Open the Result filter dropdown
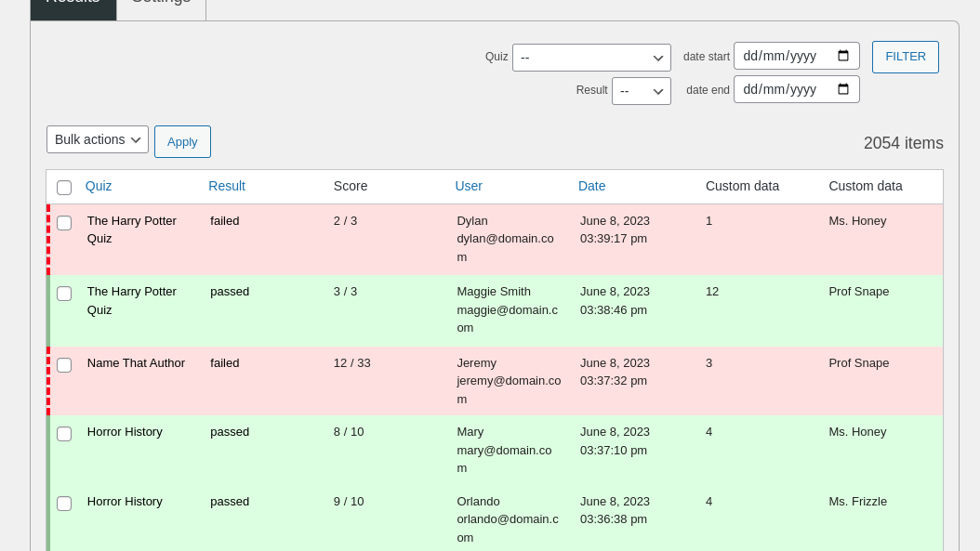This screenshot has width=980, height=551. [641, 91]
